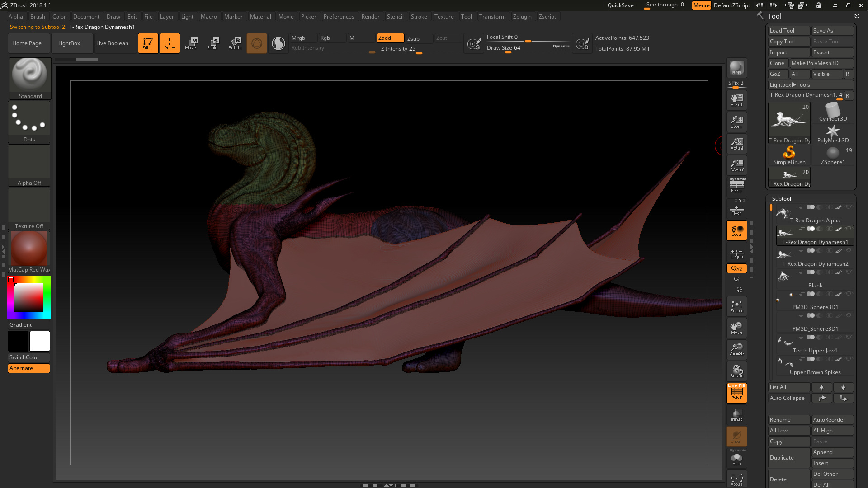Select the Scale transform tool

click(212, 43)
